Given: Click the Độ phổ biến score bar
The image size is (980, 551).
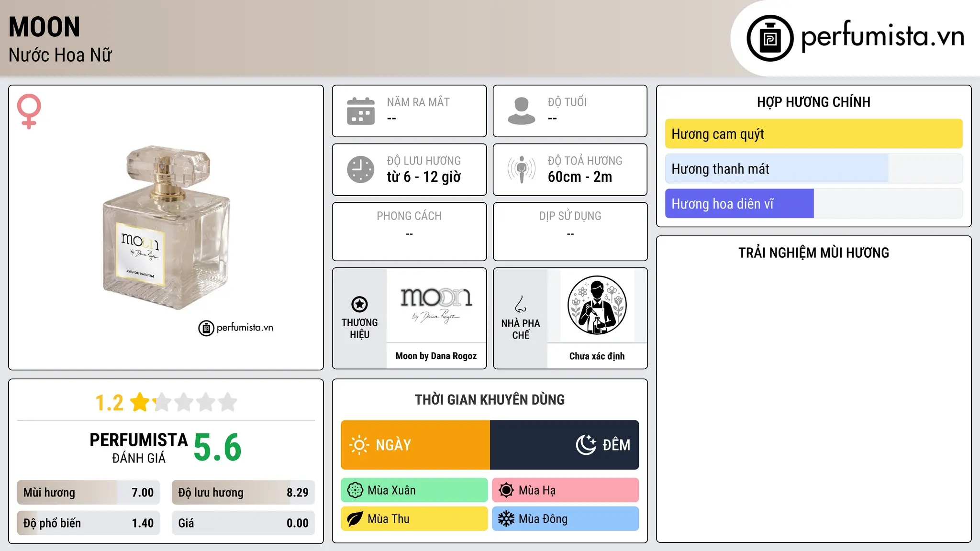Looking at the screenshot, I should click(x=89, y=523).
